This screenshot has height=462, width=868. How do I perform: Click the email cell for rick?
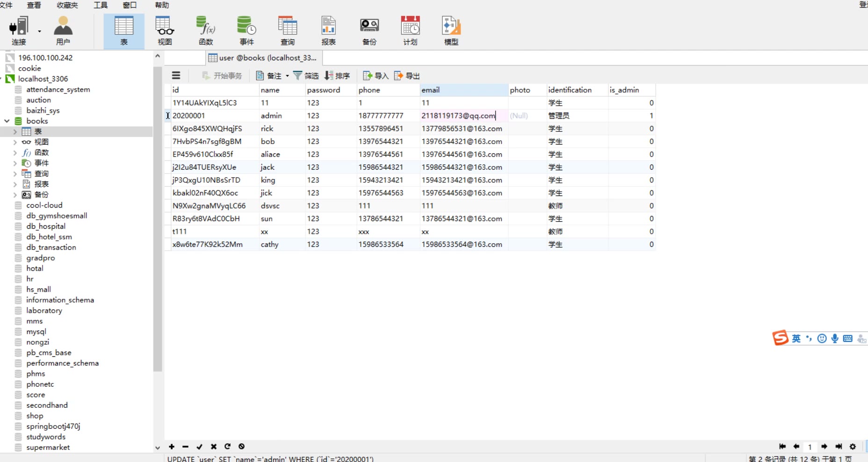462,129
